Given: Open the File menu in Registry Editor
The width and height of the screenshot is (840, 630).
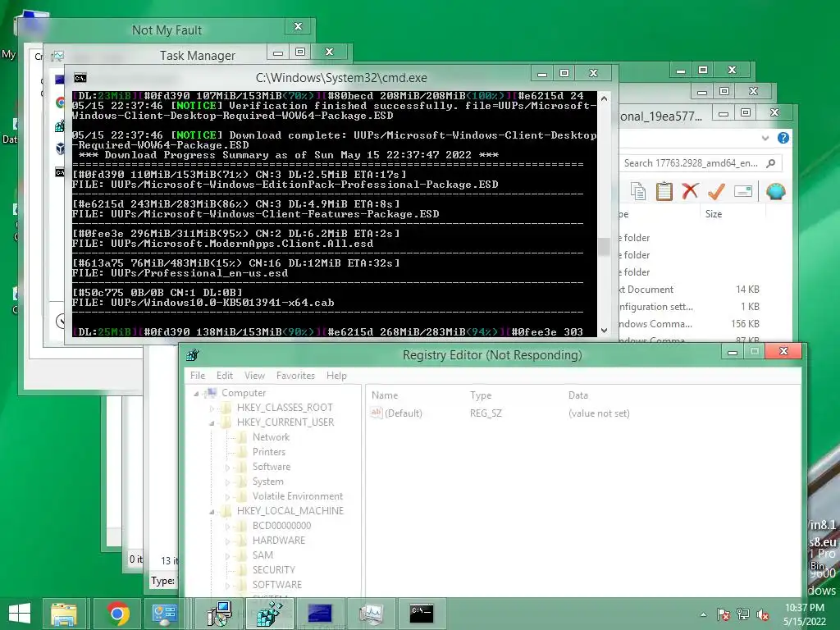Looking at the screenshot, I should coord(198,376).
